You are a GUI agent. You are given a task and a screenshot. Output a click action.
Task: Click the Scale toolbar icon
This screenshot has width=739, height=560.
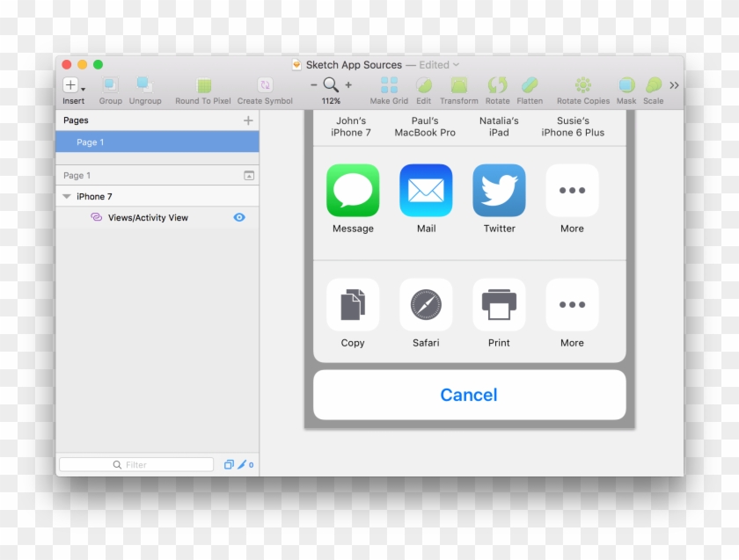point(653,85)
